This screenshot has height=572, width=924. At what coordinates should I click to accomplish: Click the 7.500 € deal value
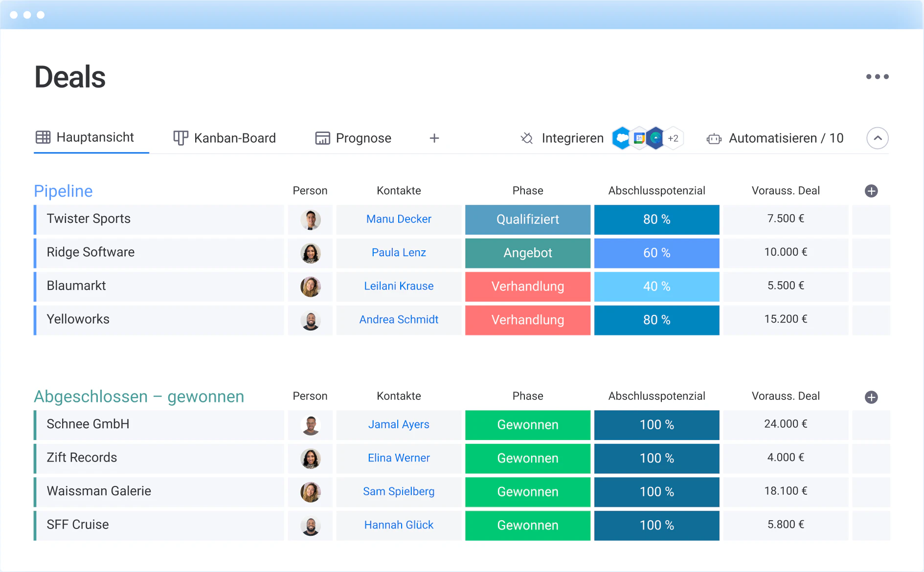786,219
